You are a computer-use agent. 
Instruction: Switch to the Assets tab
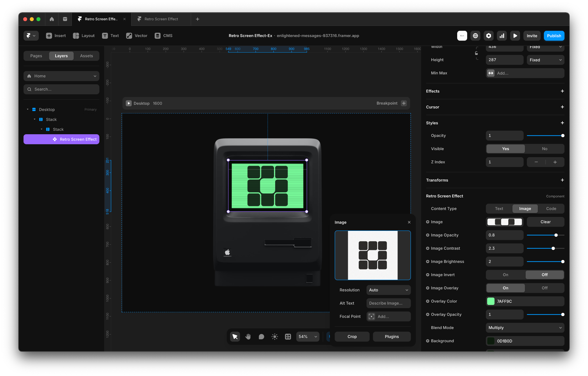86,56
